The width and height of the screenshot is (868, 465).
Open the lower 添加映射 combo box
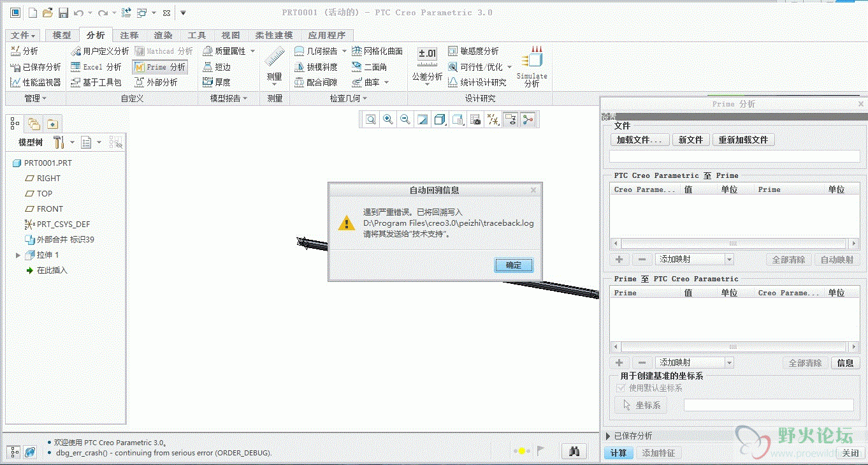(x=695, y=363)
